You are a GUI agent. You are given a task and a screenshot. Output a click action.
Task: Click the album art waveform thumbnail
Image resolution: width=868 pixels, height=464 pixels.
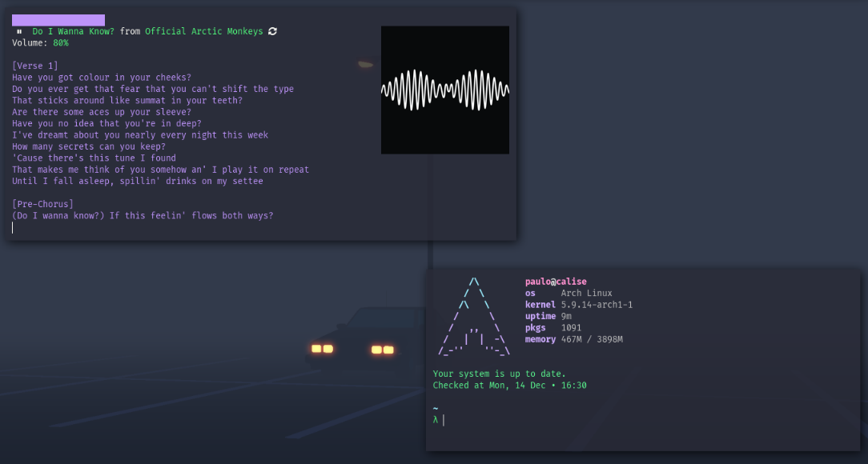pyautogui.click(x=445, y=90)
